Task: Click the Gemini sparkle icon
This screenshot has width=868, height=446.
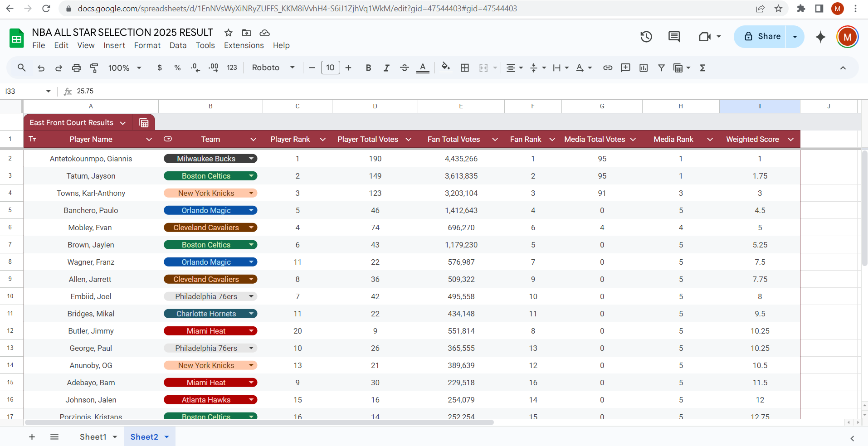Action: [x=820, y=37]
